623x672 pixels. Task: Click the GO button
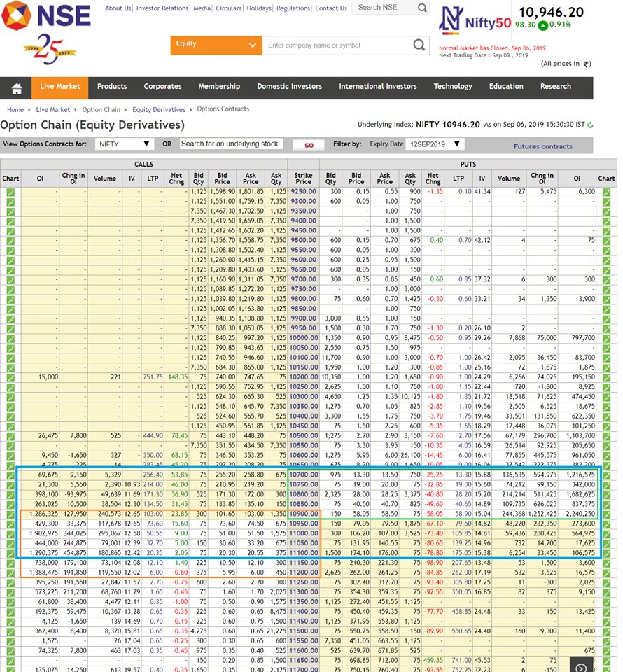point(309,145)
